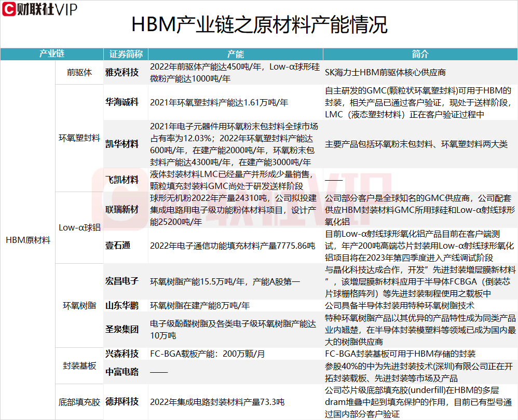Click 凯华材料 capacity cell mentioning 12.03%
Viewport: 518px width, 420px height.
pos(236,144)
